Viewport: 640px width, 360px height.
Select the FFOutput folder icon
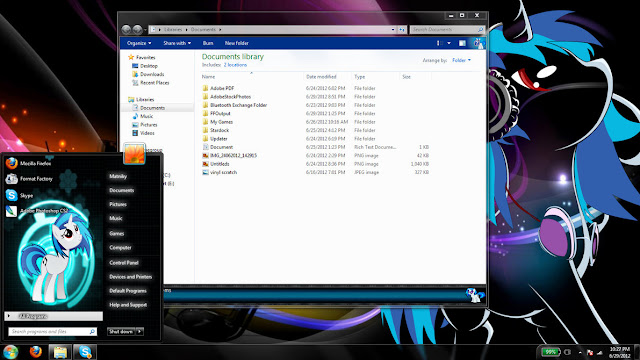click(x=205, y=113)
